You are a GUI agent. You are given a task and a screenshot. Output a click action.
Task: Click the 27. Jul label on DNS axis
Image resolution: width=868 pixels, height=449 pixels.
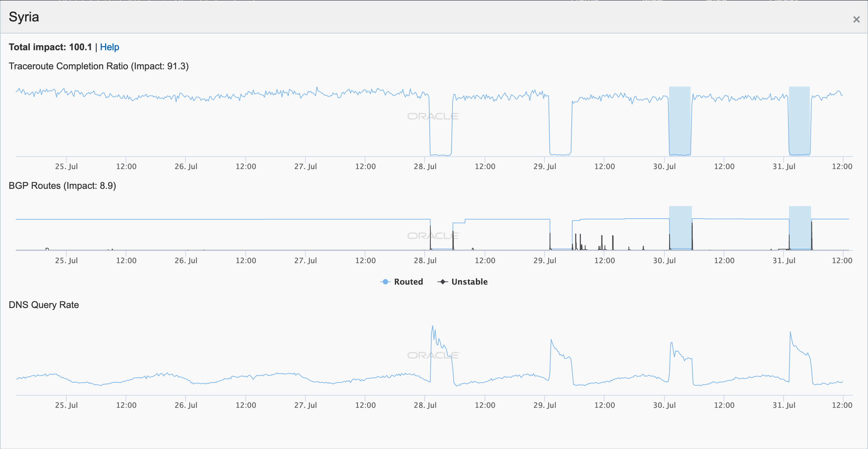click(x=305, y=405)
